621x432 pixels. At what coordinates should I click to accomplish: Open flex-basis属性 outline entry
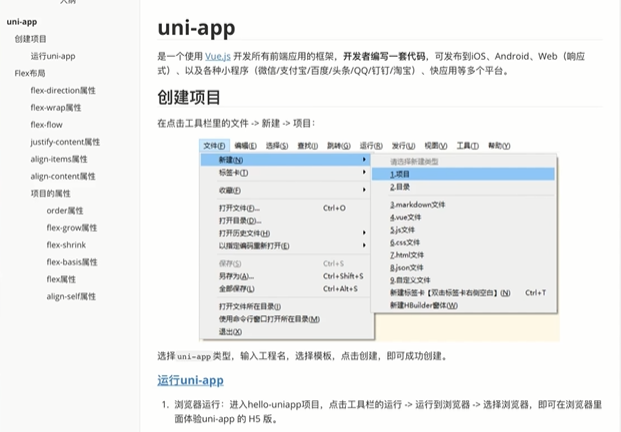(72, 262)
